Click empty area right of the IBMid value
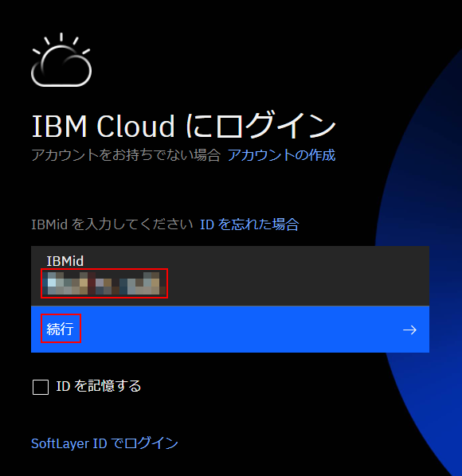This screenshot has width=462, height=476. [x=298, y=283]
